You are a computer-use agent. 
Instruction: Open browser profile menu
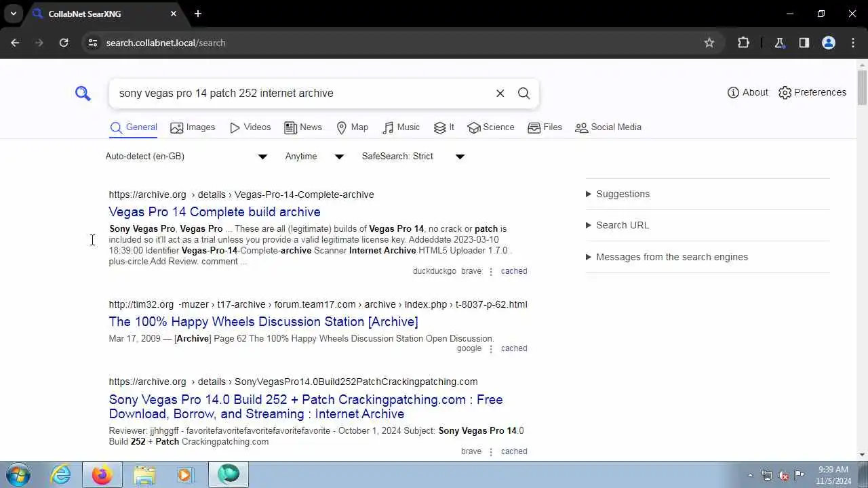point(829,43)
